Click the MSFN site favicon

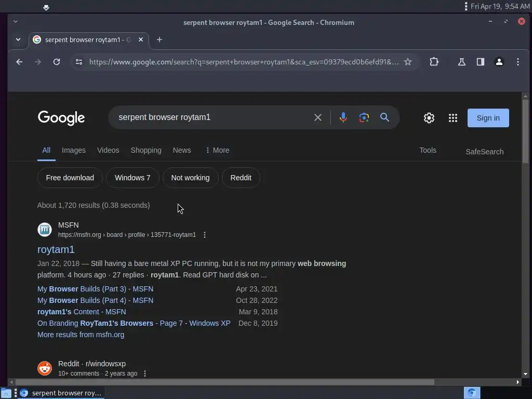point(45,230)
